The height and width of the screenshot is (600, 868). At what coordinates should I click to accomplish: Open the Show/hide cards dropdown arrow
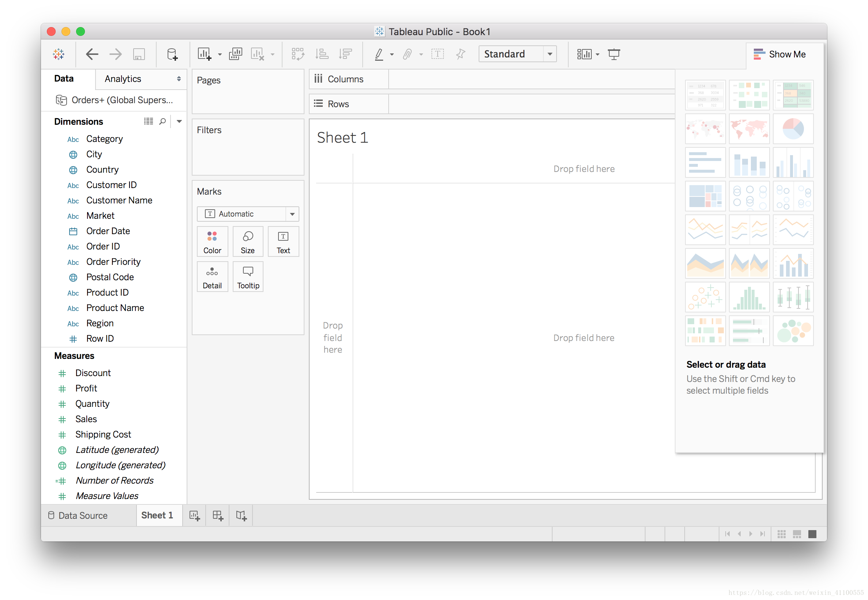(x=598, y=55)
